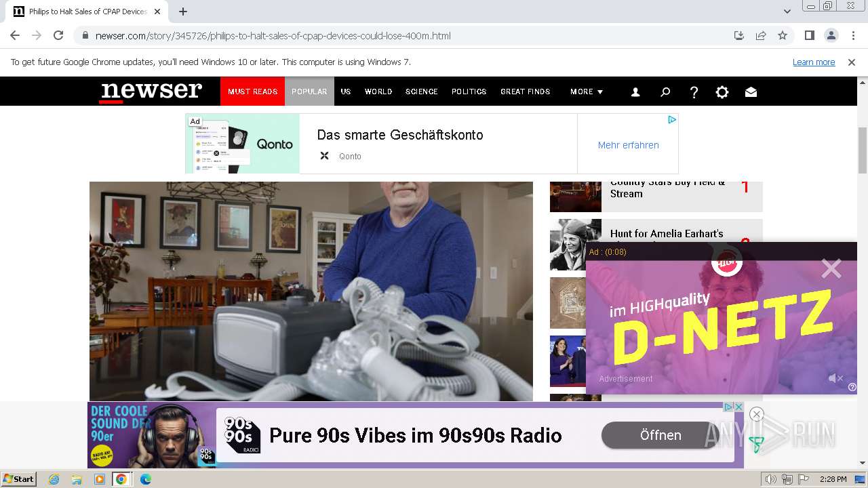Close the Philips to Halt Sales tab

(x=157, y=12)
